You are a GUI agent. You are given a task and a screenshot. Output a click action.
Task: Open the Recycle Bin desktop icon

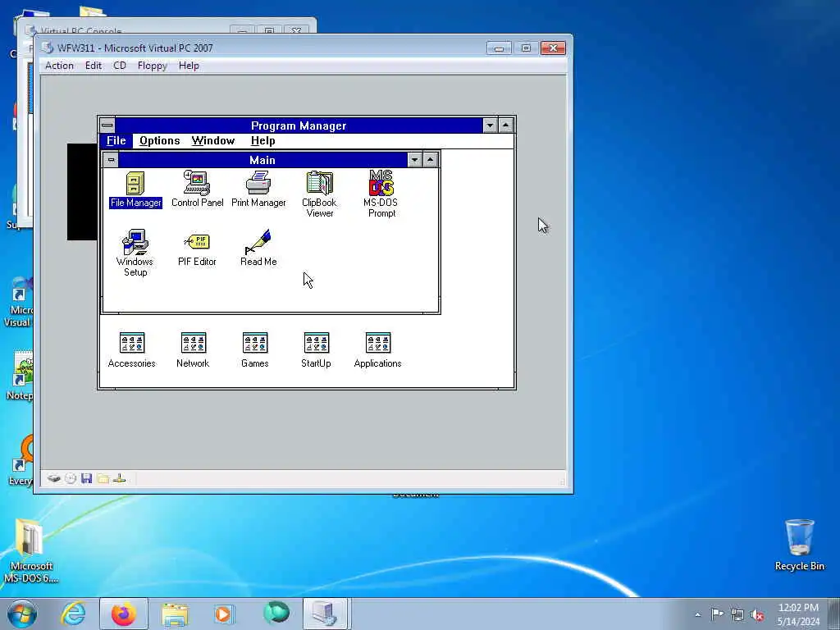[799, 545]
